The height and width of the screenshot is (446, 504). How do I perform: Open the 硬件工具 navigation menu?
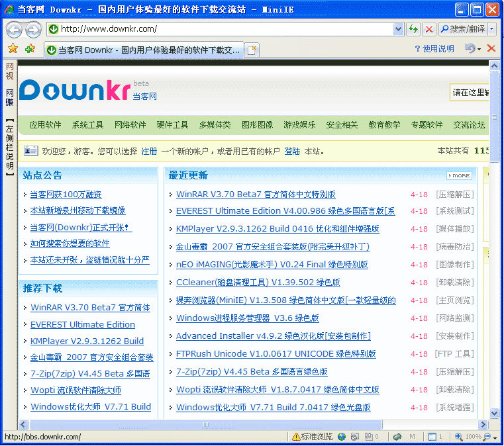172,124
